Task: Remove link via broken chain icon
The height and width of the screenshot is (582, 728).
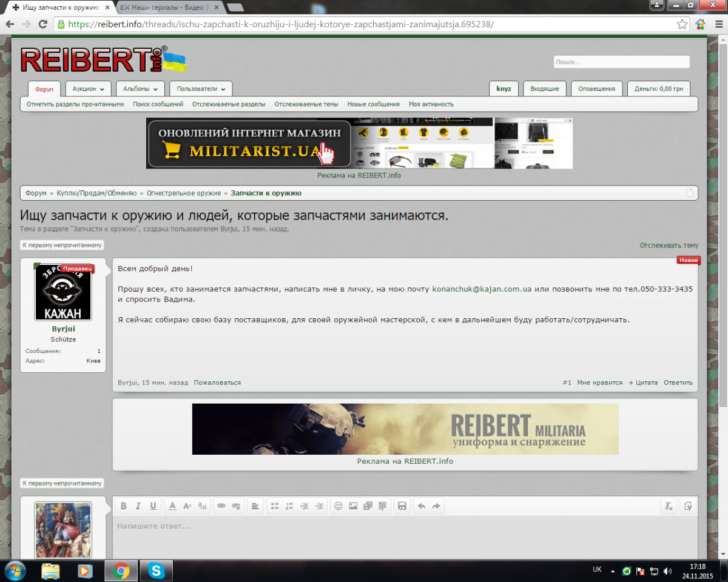Action: [236, 506]
